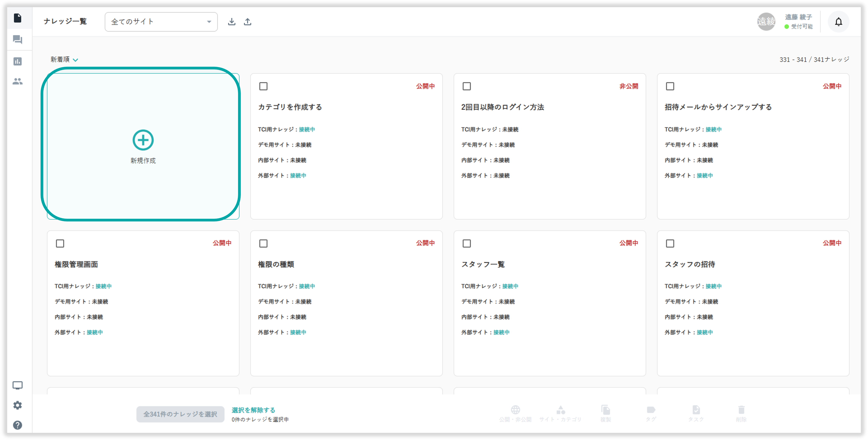The height and width of the screenshot is (440, 868).
Task: Click the help question mark icon
Action: point(17,425)
